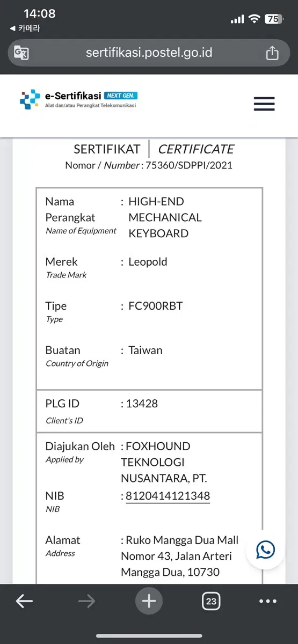Tap the share icon in address bar
This screenshot has width=298, height=644.
[x=272, y=53]
